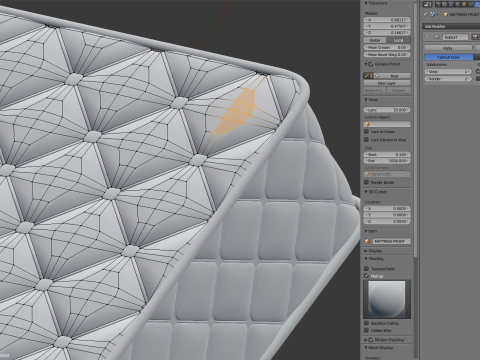
Task: Click the Delete Frame button
Action: pyautogui.click(x=375, y=90)
